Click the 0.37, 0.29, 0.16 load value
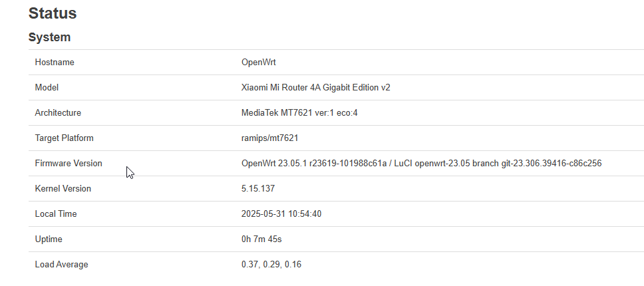Image resolution: width=644 pixels, height=286 pixels. coord(271,265)
